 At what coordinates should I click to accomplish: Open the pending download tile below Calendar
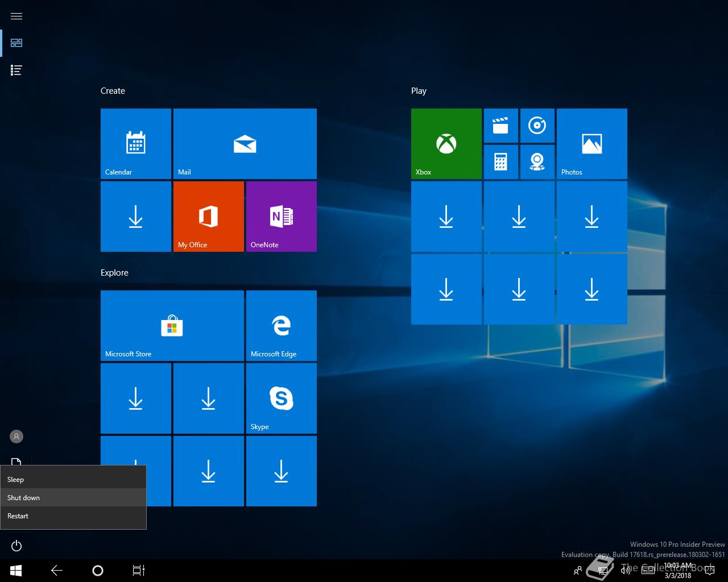coord(136,217)
